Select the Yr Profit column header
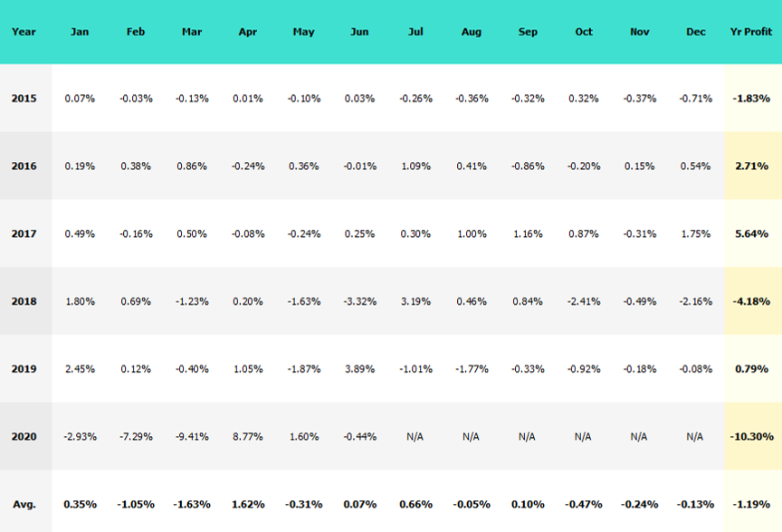 (751, 32)
